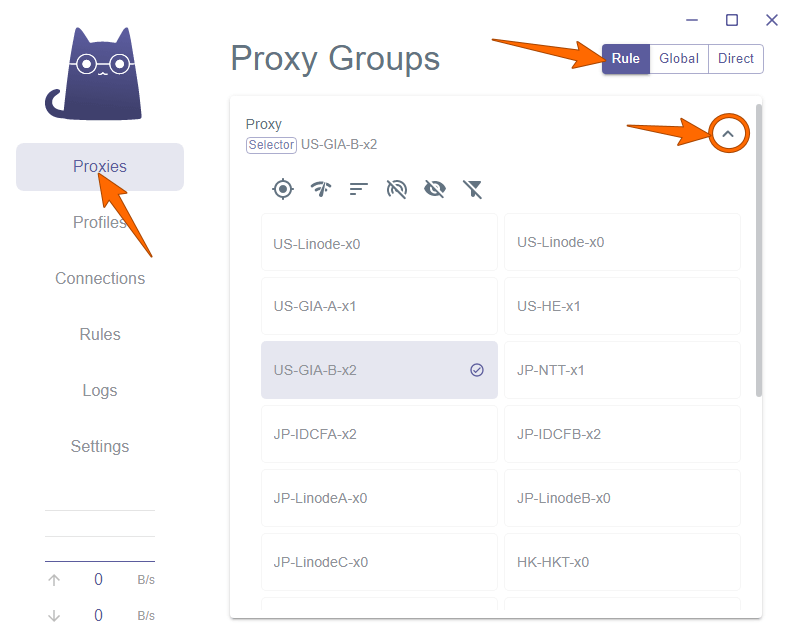Click the locate current proxy target icon
800x636 pixels.
coord(283,189)
